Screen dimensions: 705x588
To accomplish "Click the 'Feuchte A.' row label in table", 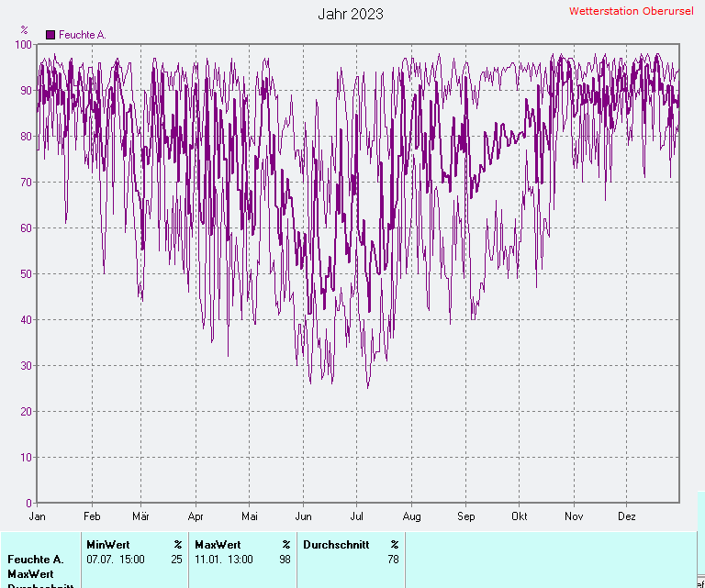I will (x=36, y=560).
